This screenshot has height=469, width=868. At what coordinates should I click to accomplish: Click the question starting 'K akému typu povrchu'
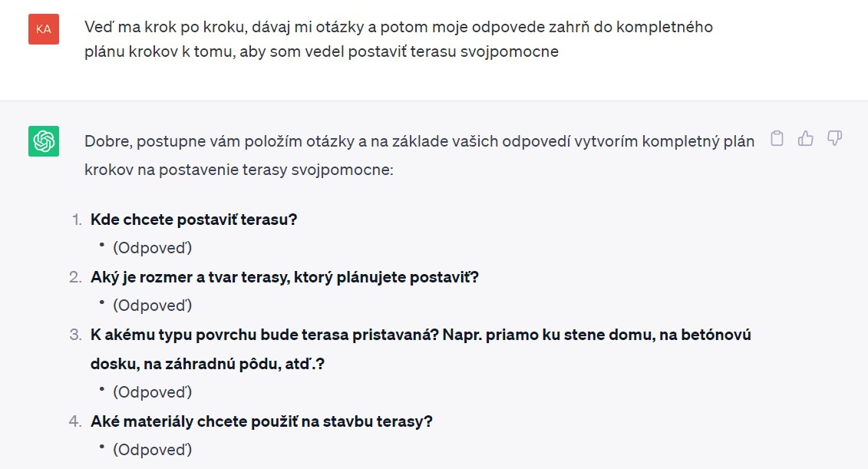pos(421,349)
